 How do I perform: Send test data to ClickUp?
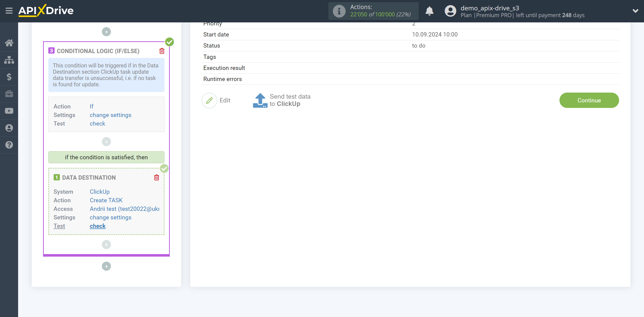pos(282,100)
